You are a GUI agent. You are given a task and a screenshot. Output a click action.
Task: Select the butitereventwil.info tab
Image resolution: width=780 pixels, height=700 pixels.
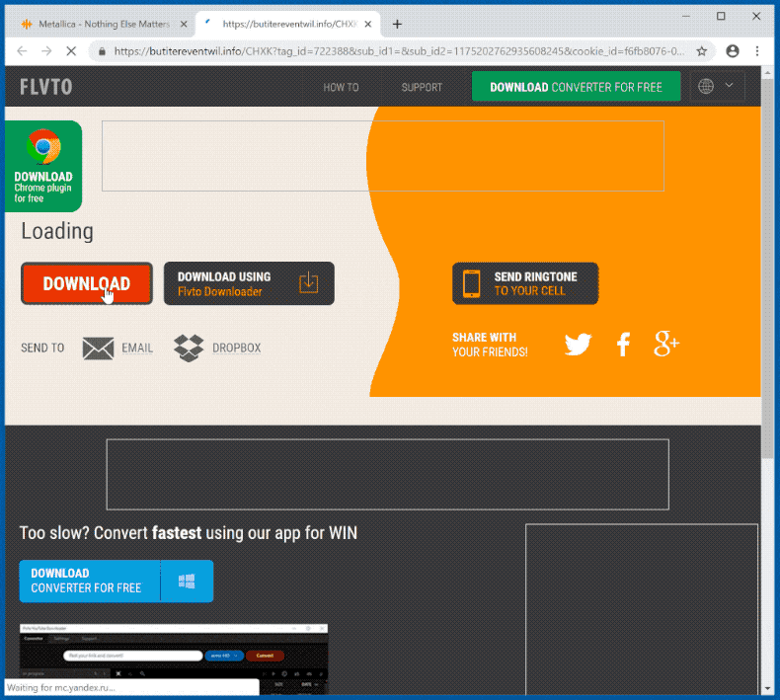(289, 24)
